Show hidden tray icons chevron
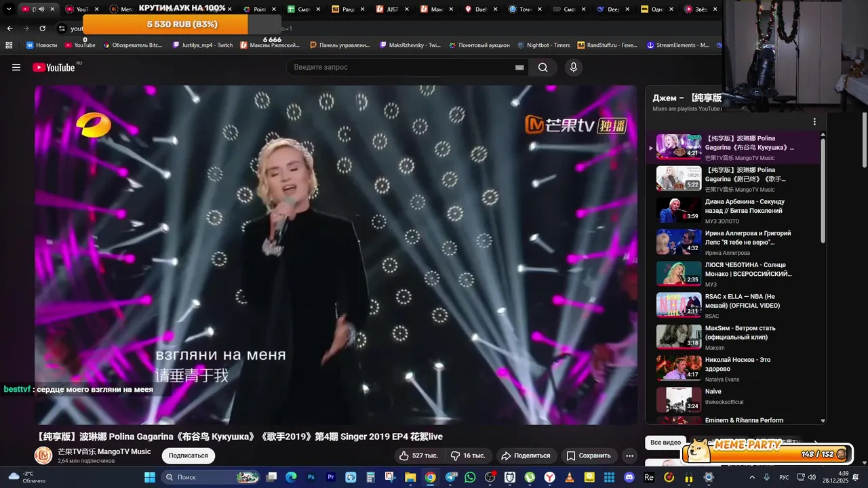The width and height of the screenshot is (868, 488). point(752,477)
